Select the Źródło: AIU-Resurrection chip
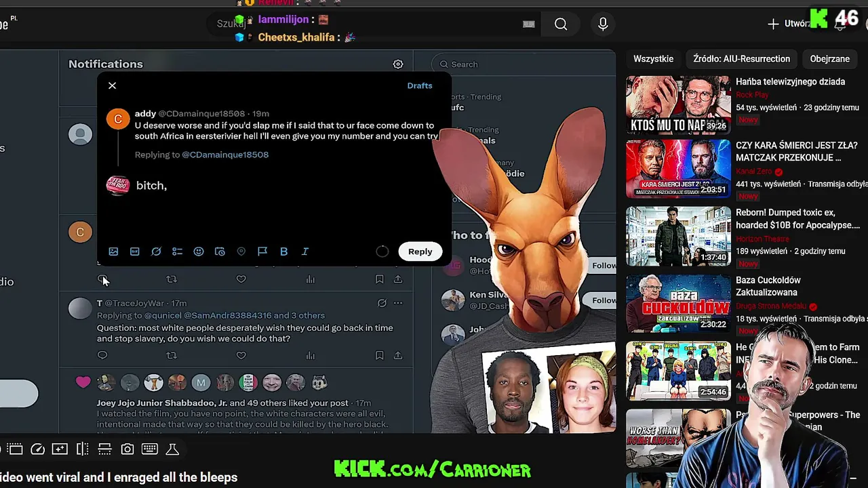Image resolution: width=868 pixels, height=488 pixels. click(x=742, y=59)
